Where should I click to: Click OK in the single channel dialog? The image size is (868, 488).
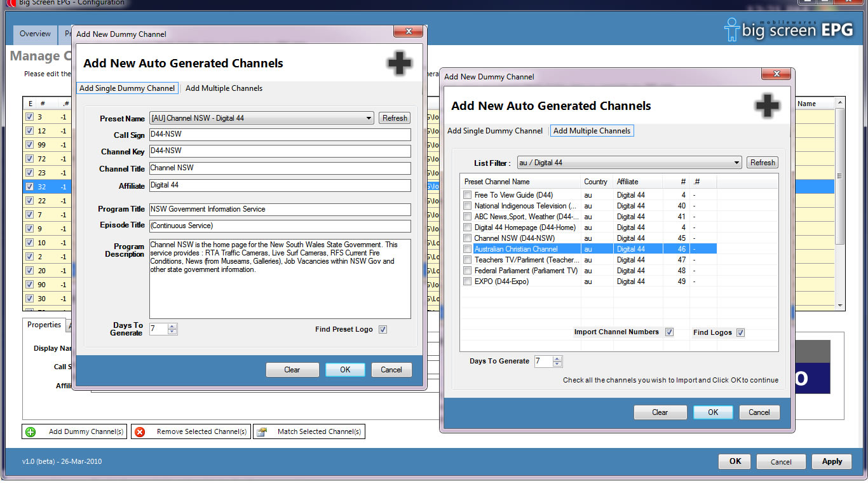pyautogui.click(x=345, y=370)
